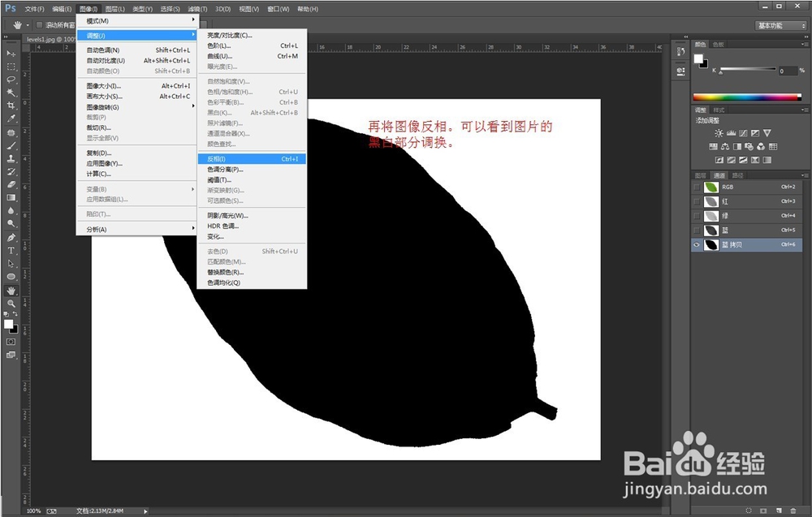812x517 pixels.
Task: Select the Eraser tool
Action: 11,185
